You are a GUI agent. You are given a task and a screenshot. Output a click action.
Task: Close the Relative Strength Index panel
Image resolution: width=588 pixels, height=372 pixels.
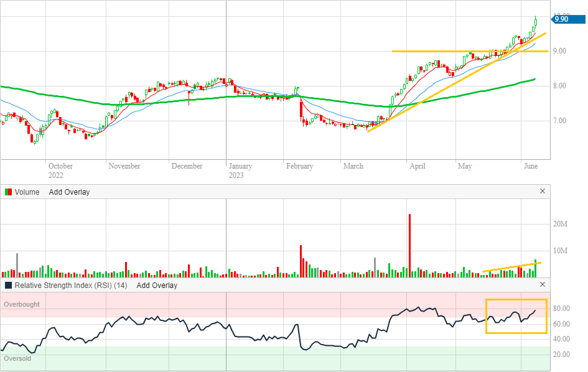(542, 285)
